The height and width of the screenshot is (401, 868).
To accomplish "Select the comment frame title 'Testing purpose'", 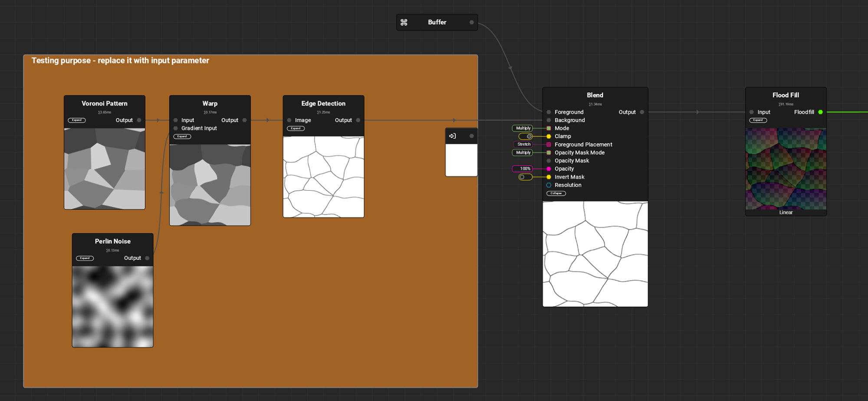I will click(x=120, y=61).
